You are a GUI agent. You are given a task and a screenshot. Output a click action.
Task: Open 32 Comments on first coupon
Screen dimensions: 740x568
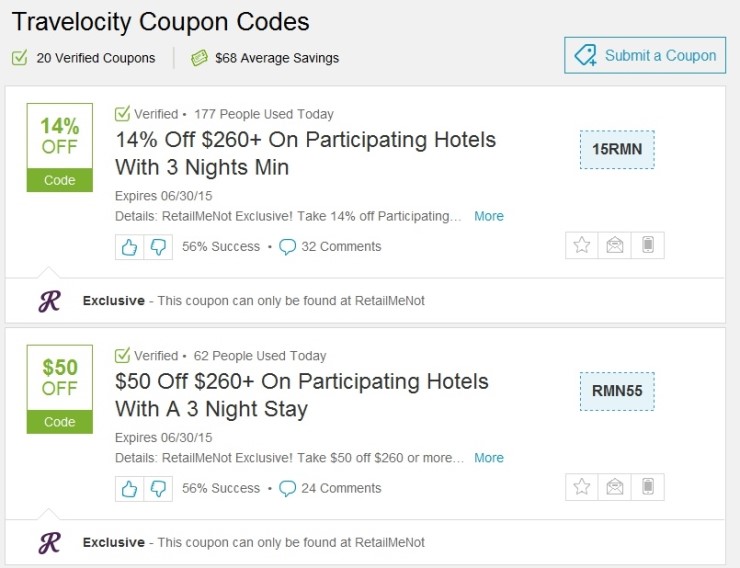tap(330, 246)
